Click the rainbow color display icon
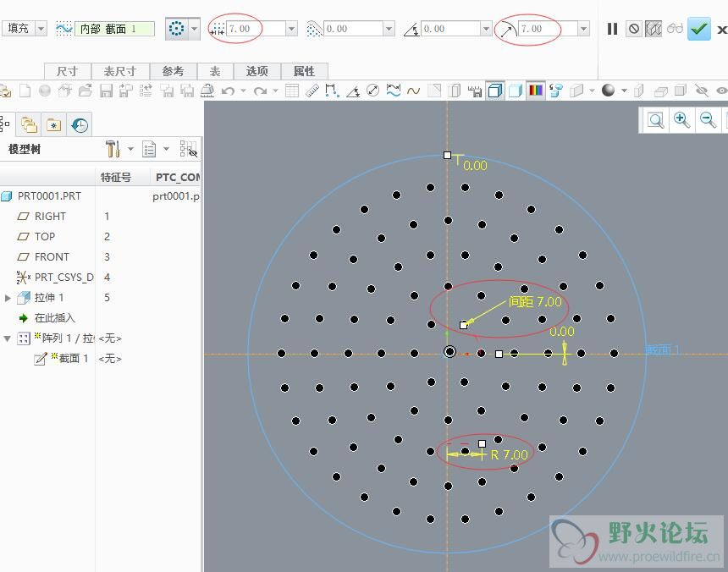Viewport: 728px width, 572px height. tap(536, 91)
